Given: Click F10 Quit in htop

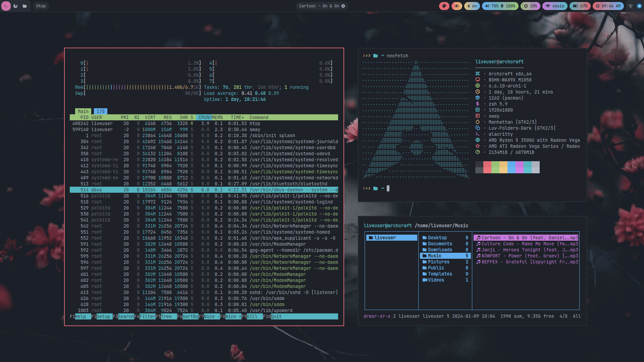Looking at the screenshot, I should click(x=276, y=316).
